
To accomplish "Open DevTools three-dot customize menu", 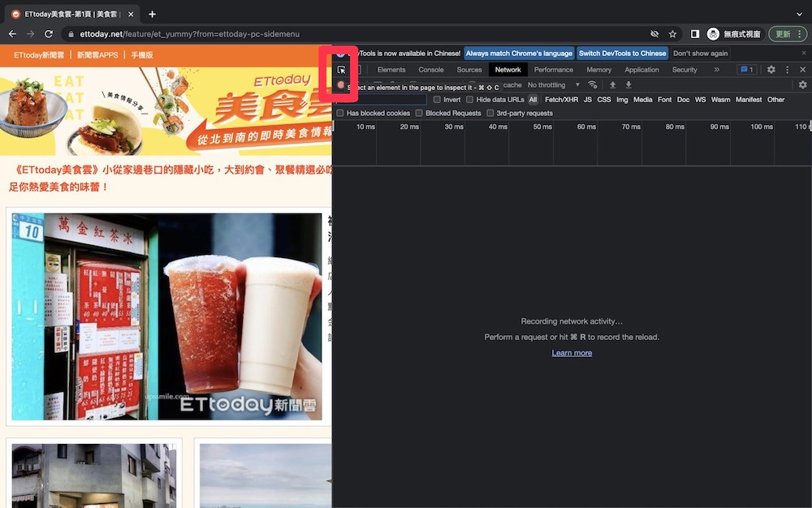I will pyautogui.click(x=787, y=69).
